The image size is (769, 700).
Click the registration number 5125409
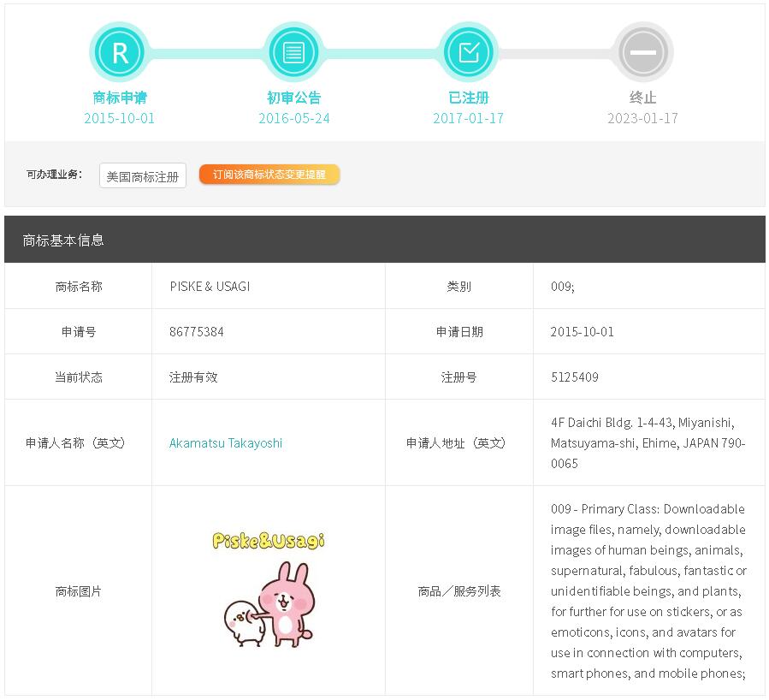pos(575,377)
